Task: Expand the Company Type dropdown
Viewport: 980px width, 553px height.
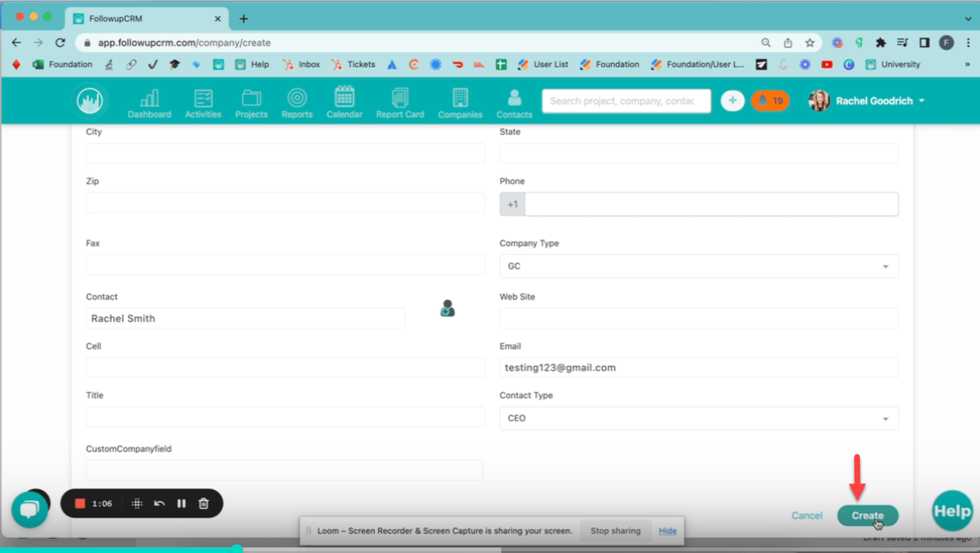Action: (699, 267)
